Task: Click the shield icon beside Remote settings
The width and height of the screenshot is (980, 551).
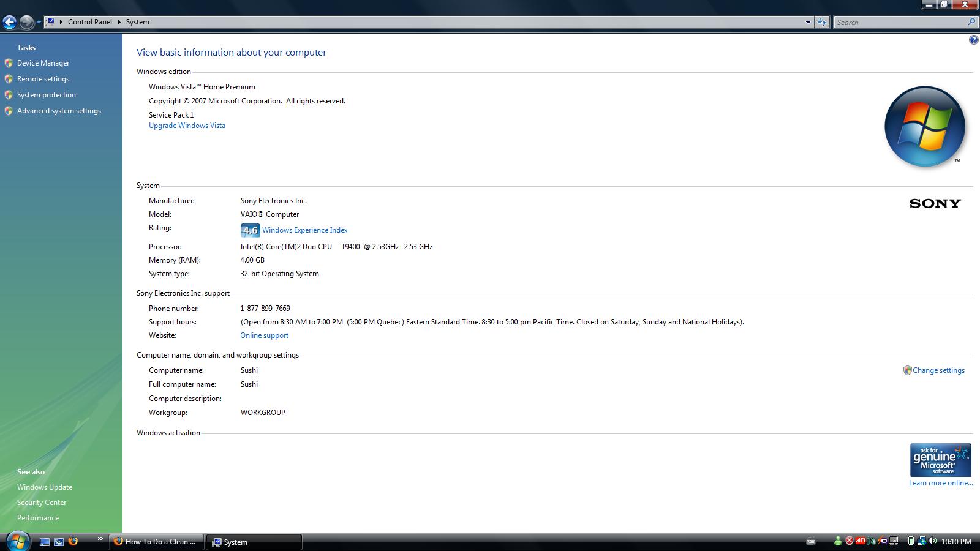Action: click(9, 79)
